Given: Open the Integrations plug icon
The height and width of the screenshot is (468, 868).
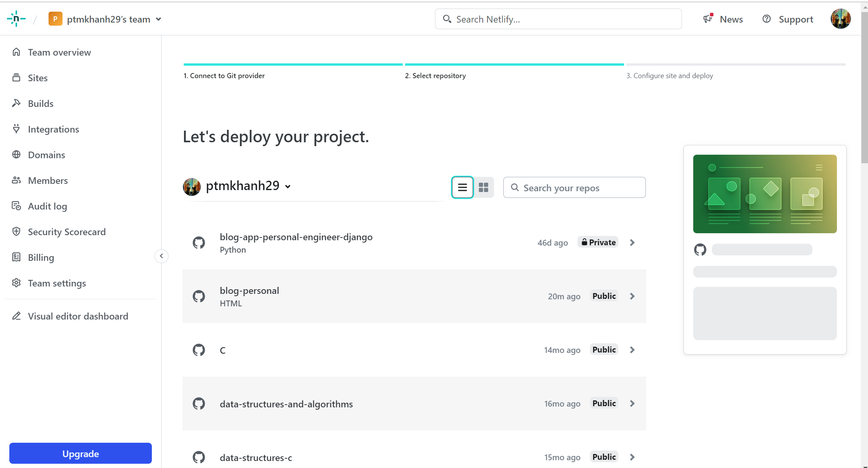Looking at the screenshot, I should [16, 129].
